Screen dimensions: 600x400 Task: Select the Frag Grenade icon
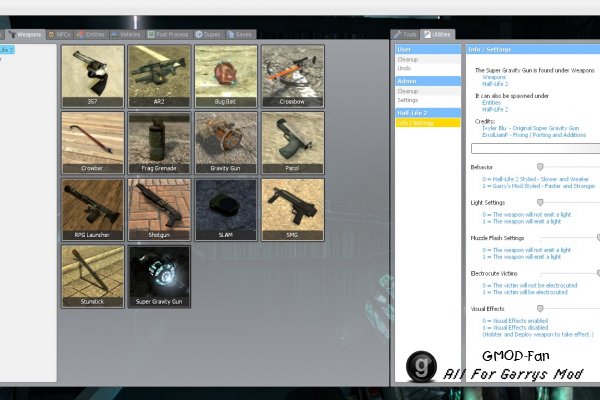point(159,143)
